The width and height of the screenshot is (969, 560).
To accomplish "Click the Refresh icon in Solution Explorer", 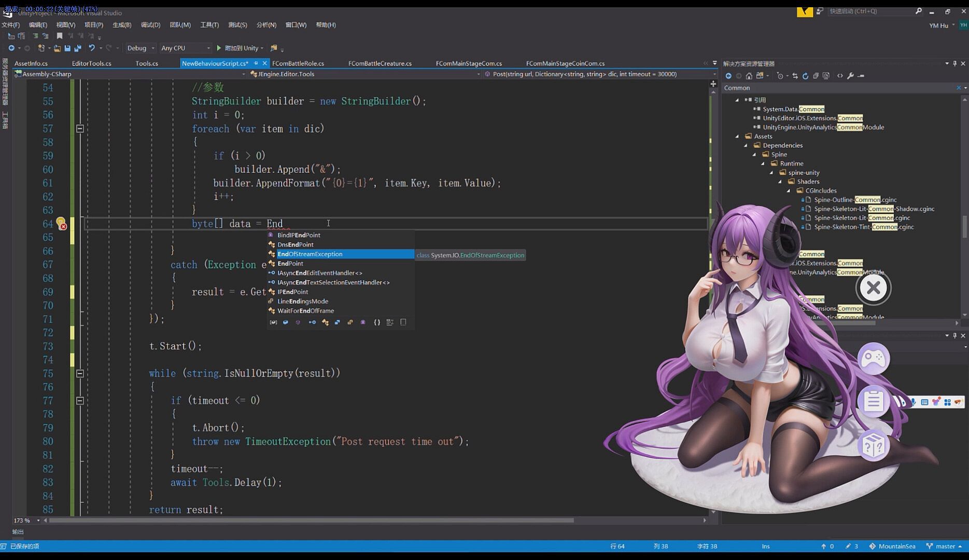I will tap(805, 76).
